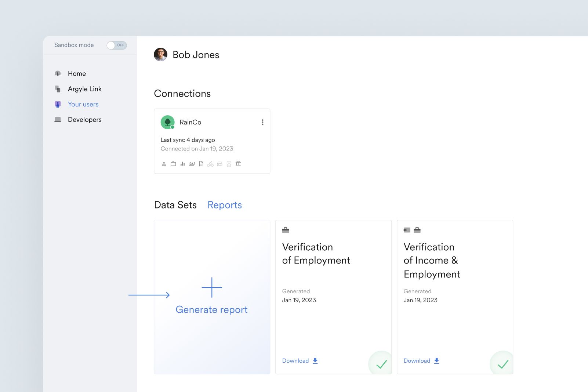This screenshot has height=392, width=588.
Task: Open Developers section in the sidebar
Action: coord(84,120)
